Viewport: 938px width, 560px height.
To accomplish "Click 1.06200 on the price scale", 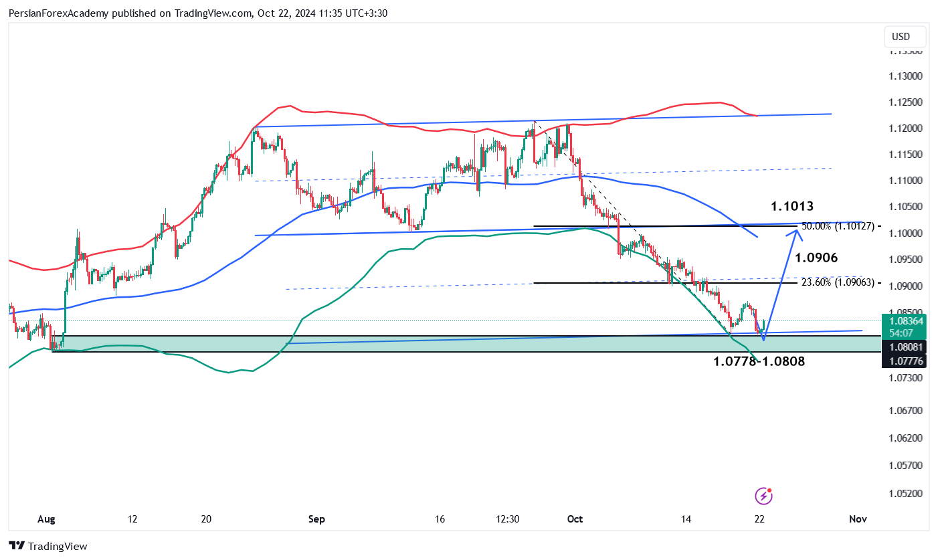I will click(x=907, y=438).
